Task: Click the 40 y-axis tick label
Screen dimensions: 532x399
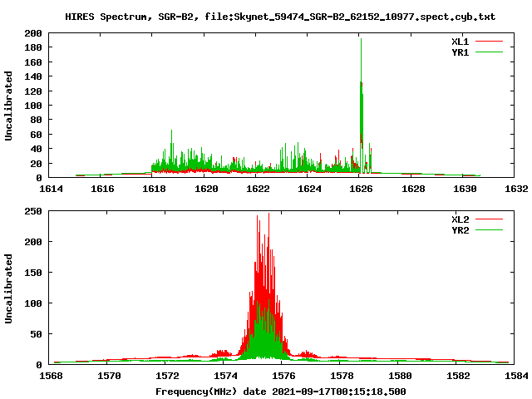Action: point(36,149)
